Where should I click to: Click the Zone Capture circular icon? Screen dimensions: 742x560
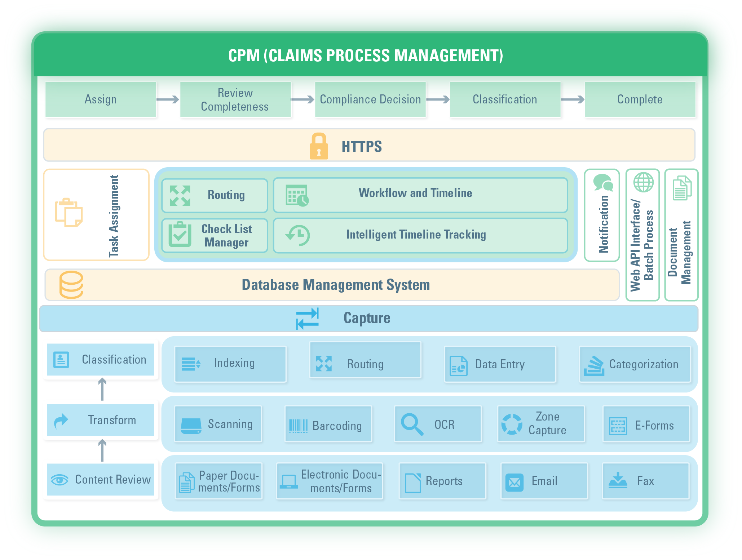[512, 424]
